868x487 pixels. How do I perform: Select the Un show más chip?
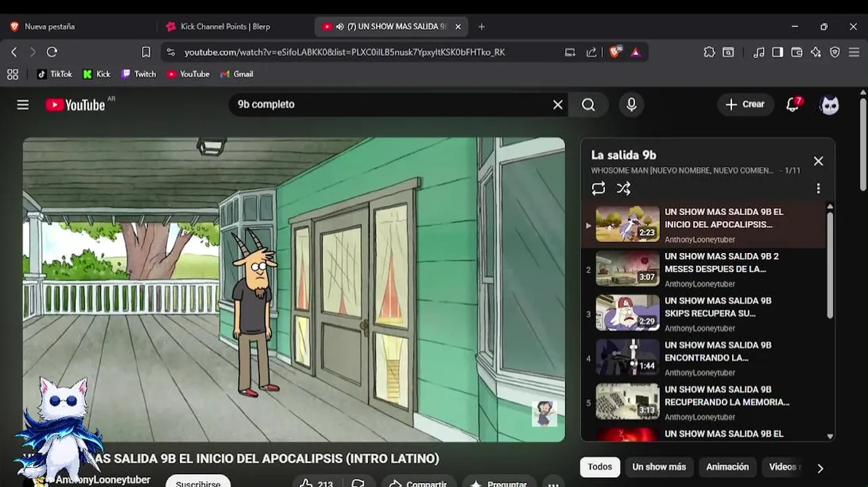659,467
